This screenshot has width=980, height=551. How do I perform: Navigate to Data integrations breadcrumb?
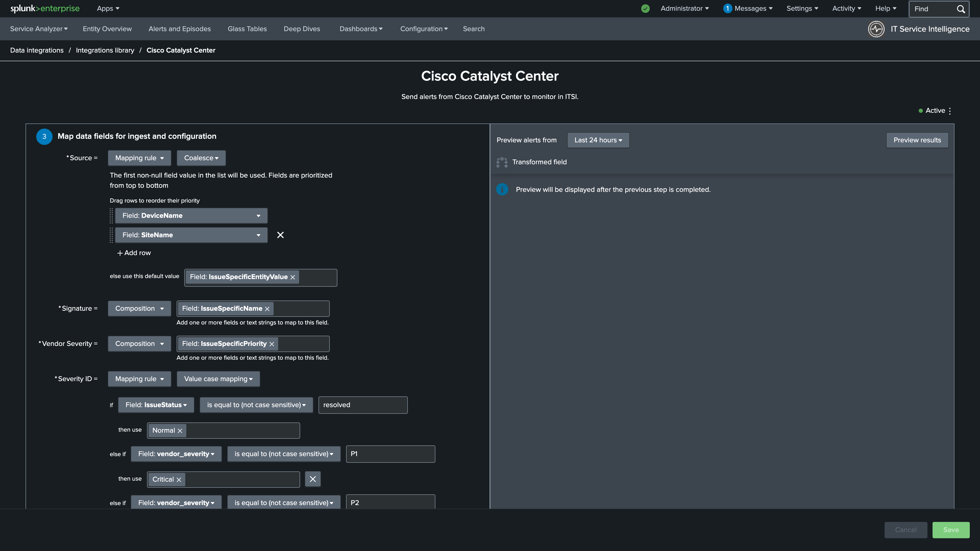click(x=37, y=50)
